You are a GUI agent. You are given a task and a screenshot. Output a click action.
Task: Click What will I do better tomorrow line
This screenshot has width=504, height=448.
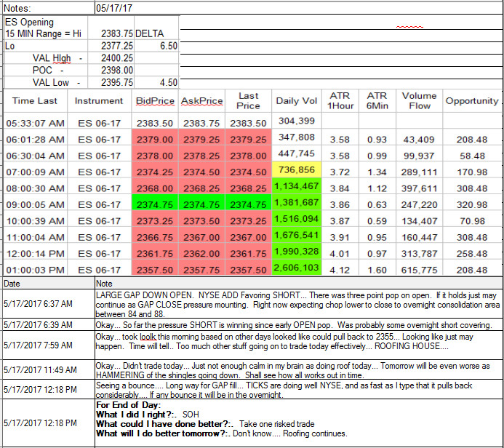tap(222, 433)
